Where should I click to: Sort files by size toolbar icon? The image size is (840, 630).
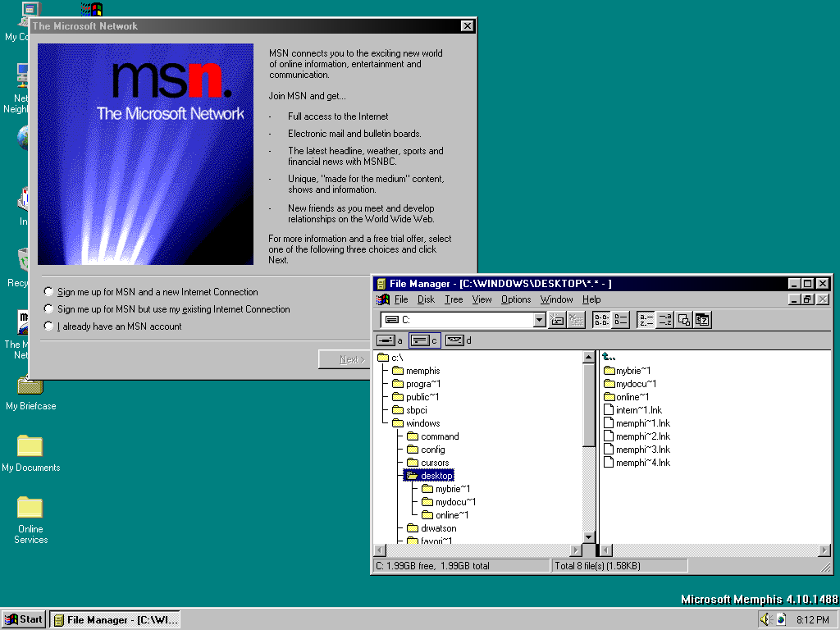683,320
